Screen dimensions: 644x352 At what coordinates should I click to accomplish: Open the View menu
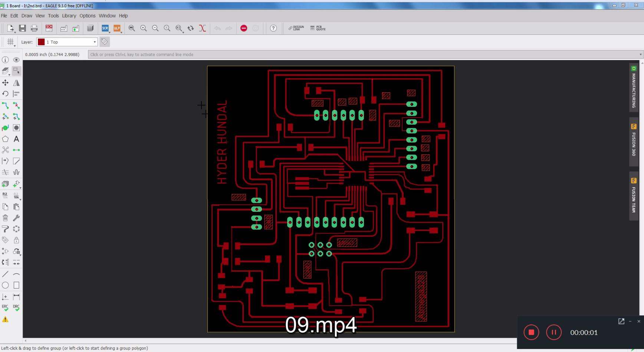pyautogui.click(x=40, y=16)
